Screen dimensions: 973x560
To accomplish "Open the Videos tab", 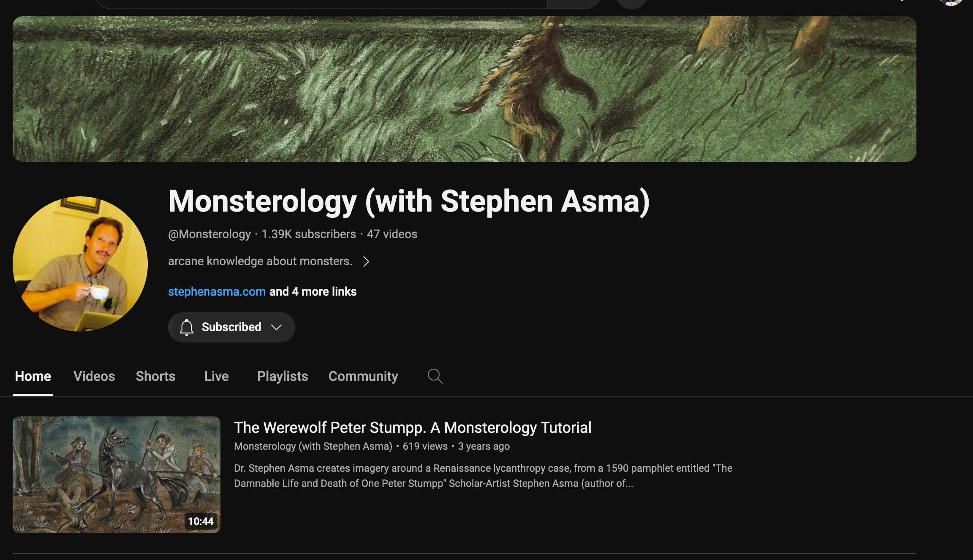I will click(94, 376).
